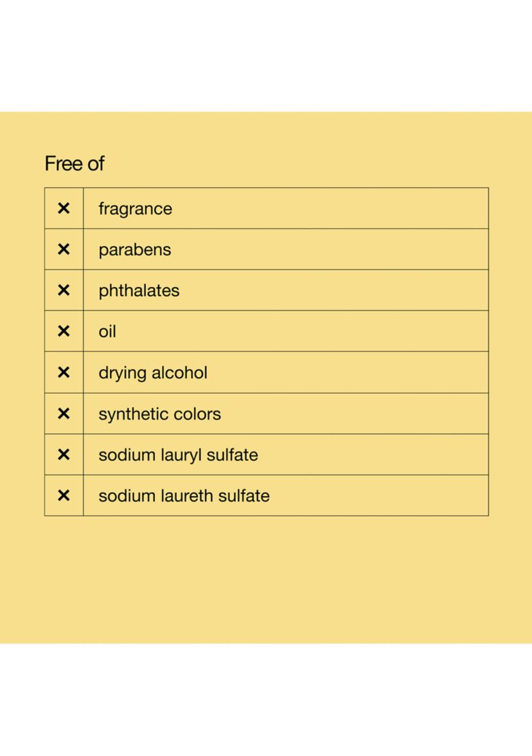The image size is (532, 756).
Task: Click the X icon beside synthetic colors
Action: click(64, 414)
